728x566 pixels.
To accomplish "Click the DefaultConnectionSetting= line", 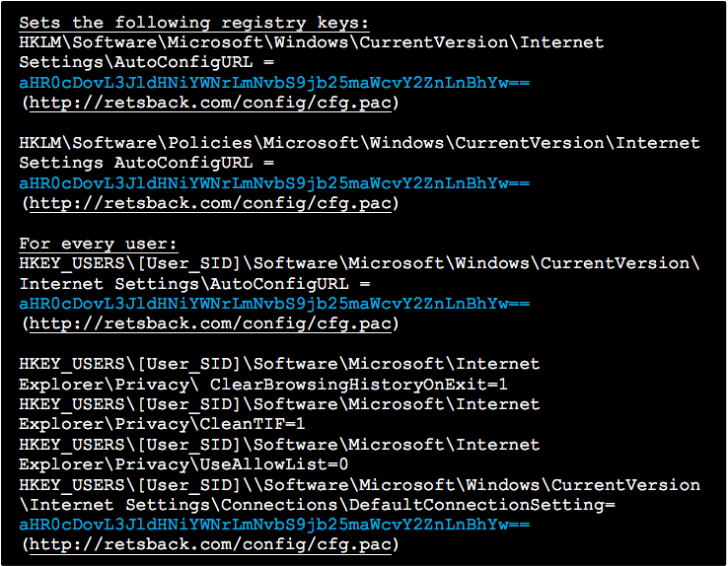I will coord(317,505).
